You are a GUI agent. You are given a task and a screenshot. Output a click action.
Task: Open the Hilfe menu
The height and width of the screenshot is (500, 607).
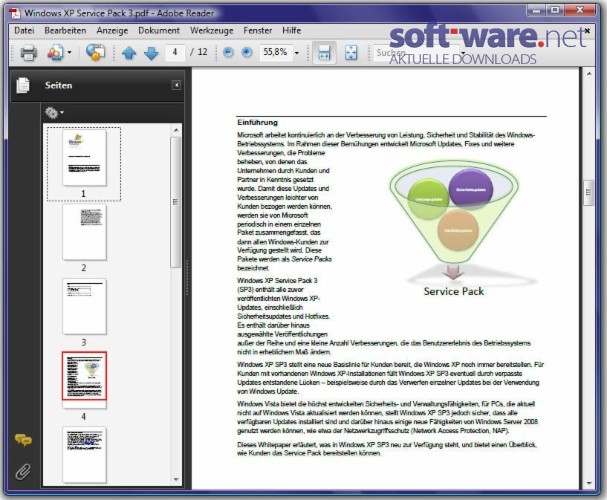tap(291, 30)
